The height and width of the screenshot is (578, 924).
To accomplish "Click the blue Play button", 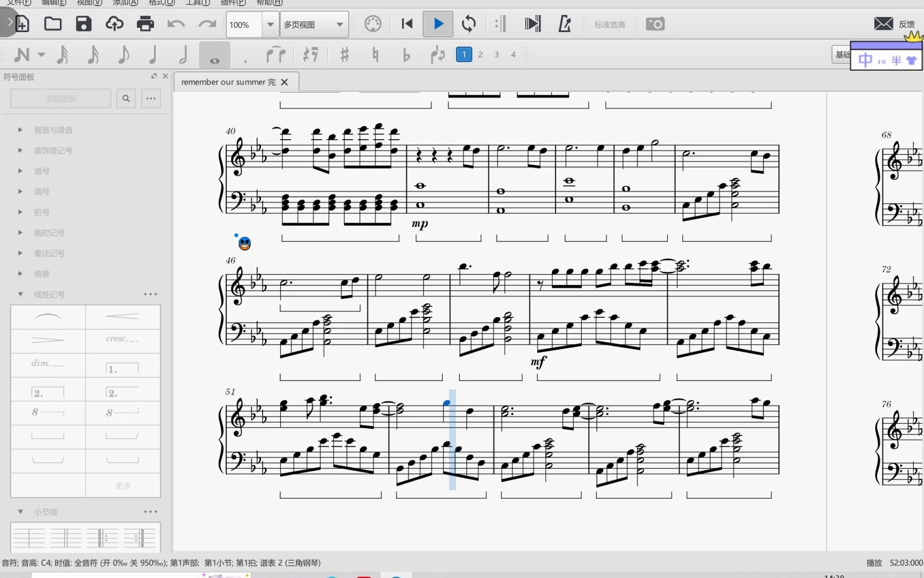I will 438,24.
